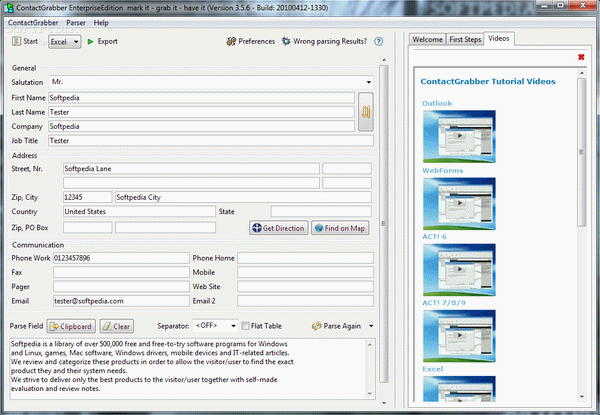Click the City field with Softpedia City
This screenshot has height=415, width=600.
[x=243, y=197]
